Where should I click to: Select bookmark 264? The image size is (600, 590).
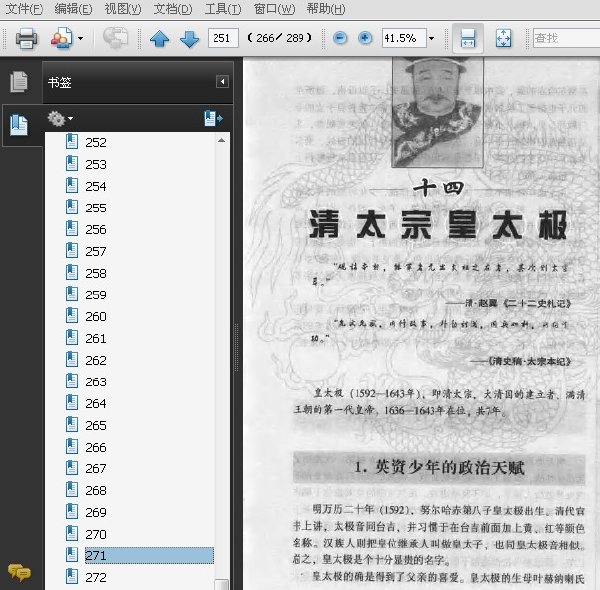pos(96,403)
